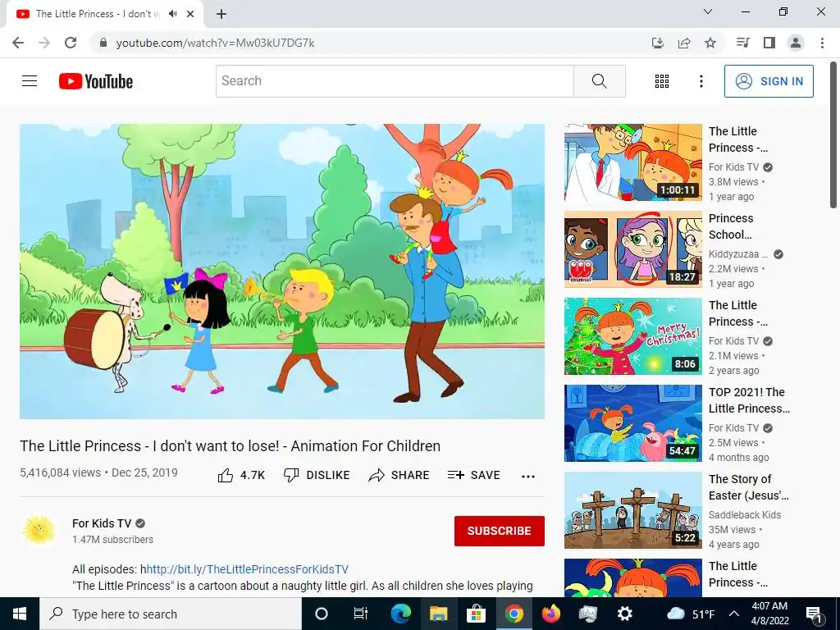Open the For Kids TV sun avatar
This screenshot has width=840, height=630.
pos(39,531)
